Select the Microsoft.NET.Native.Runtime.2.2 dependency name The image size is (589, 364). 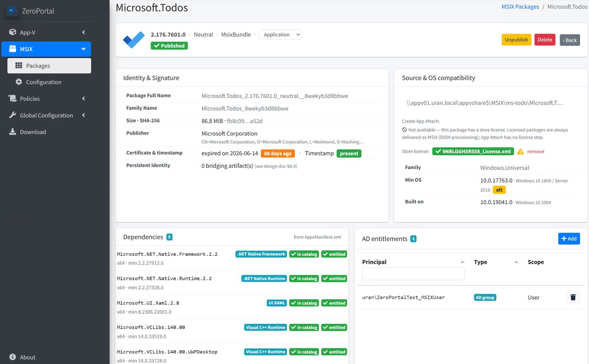(164, 279)
